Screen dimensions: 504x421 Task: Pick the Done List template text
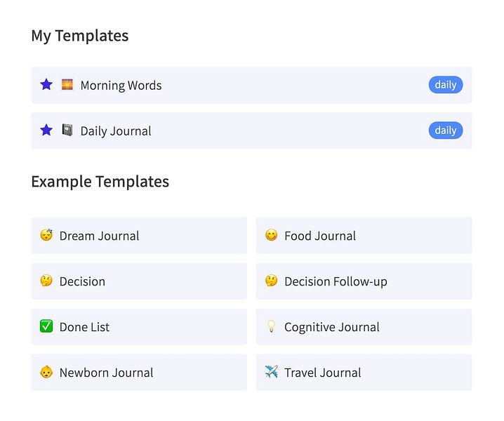(x=84, y=328)
